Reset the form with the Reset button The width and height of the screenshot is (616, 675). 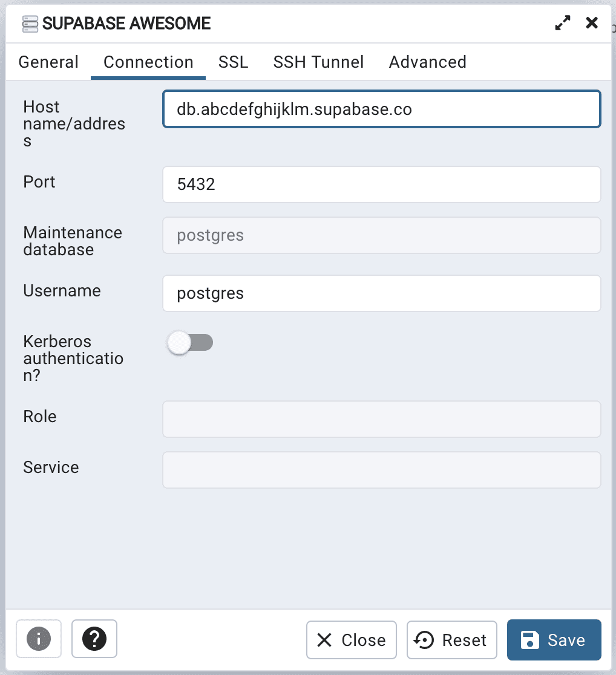point(452,640)
